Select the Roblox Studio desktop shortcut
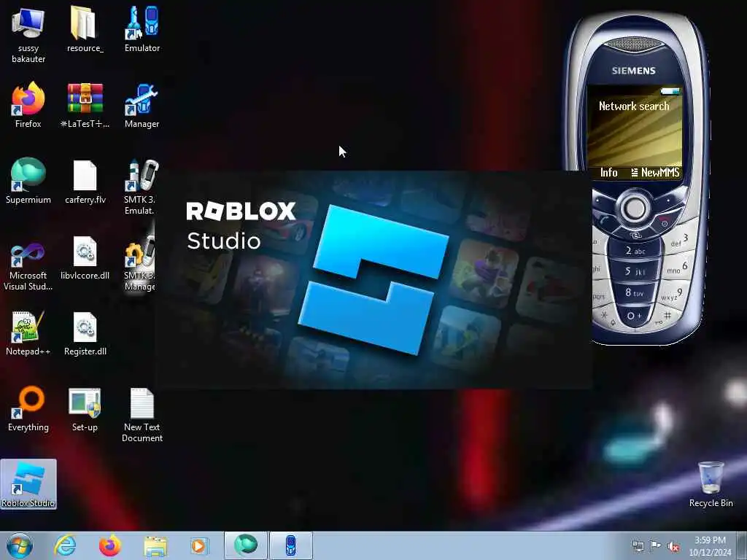The image size is (747, 560). tap(28, 484)
